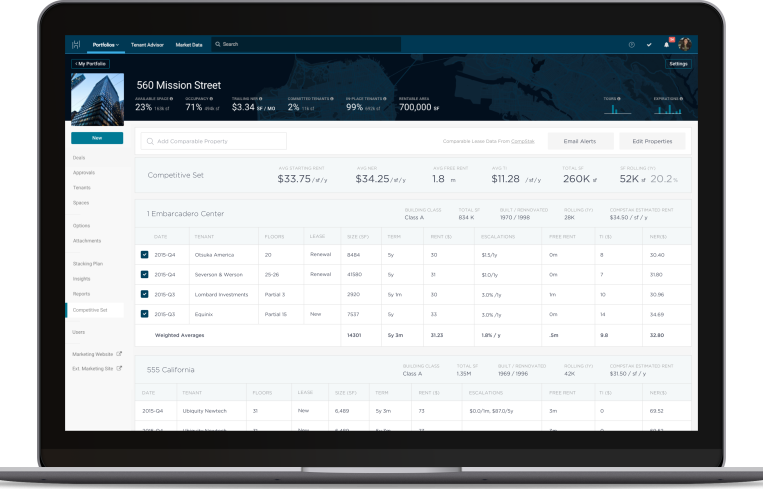The width and height of the screenshot is (763, 489).
Task: Click the Add Comparable Property field
Action: coord(213,141)
